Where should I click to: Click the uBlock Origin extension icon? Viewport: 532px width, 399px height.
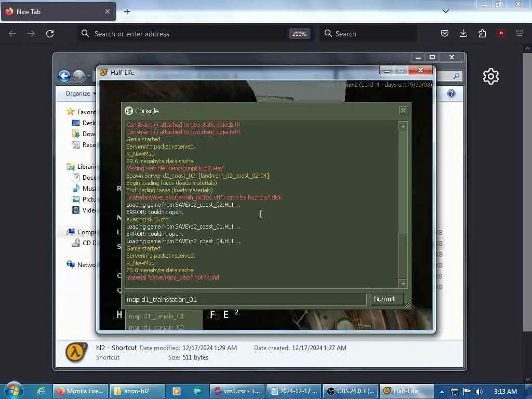coord(501,33)
